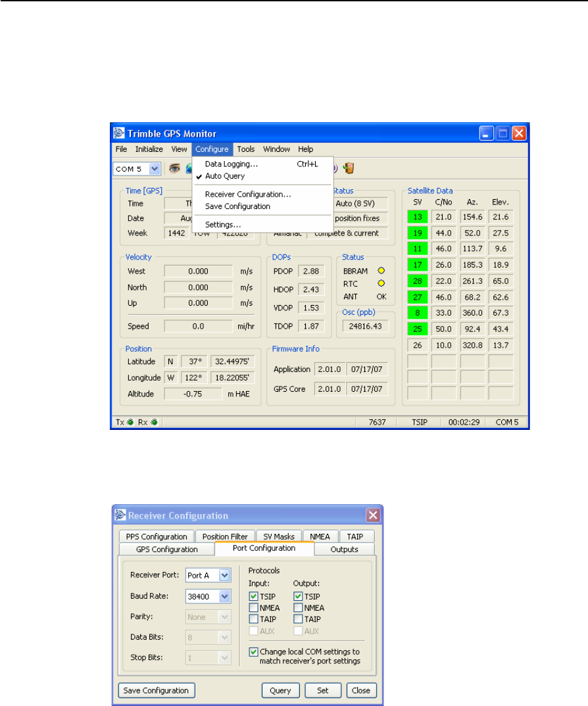The width and height of the screenshot is (588, 706).
Task: Click the Trimble GPS Monitor title icon
Action: coord(119,133)
